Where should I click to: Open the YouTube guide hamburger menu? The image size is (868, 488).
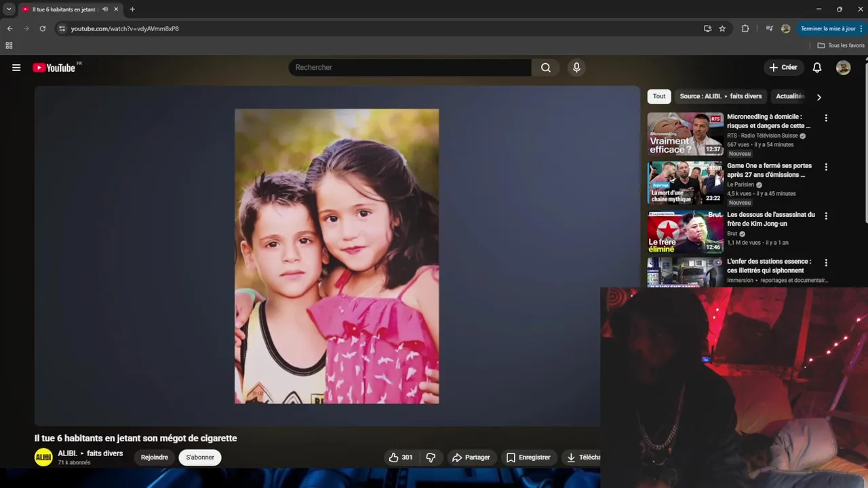tap(16, 68)
